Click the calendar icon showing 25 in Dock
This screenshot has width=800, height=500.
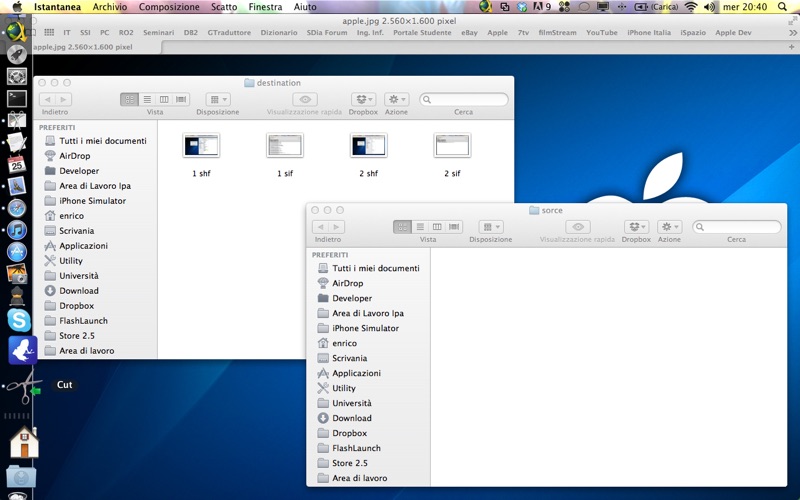17,164
